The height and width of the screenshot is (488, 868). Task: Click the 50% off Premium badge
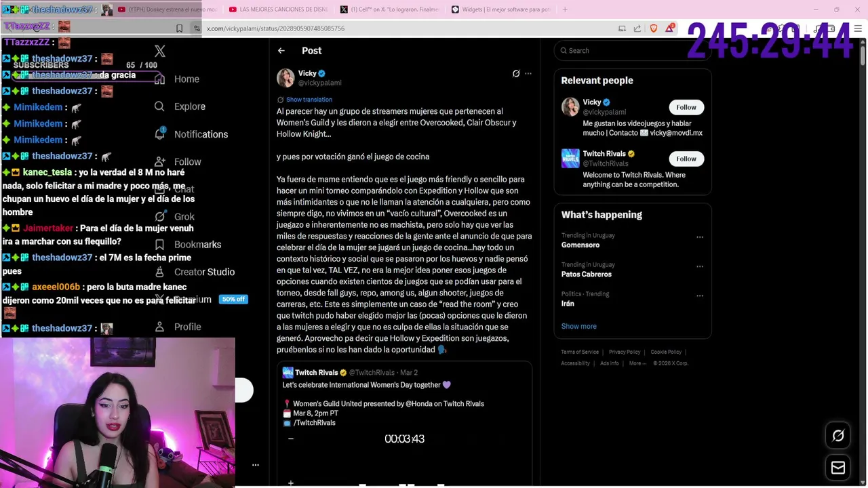(233, 300)
